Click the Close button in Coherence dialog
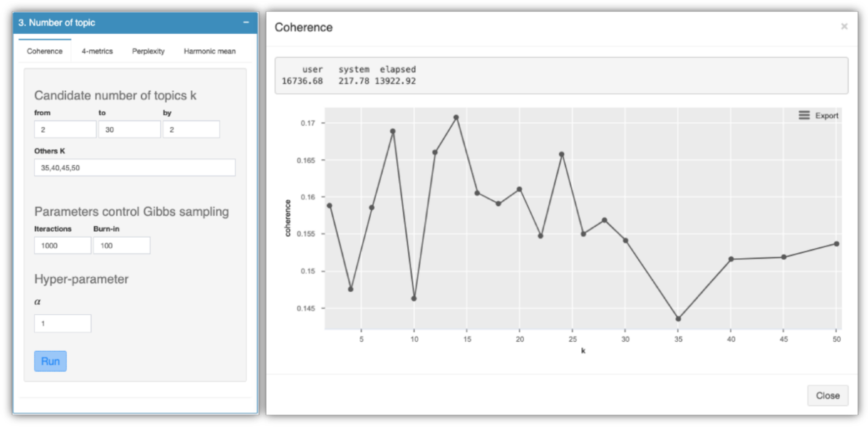Screen dimensions: 868x427 pyautogui.click(x=827, y=396)
